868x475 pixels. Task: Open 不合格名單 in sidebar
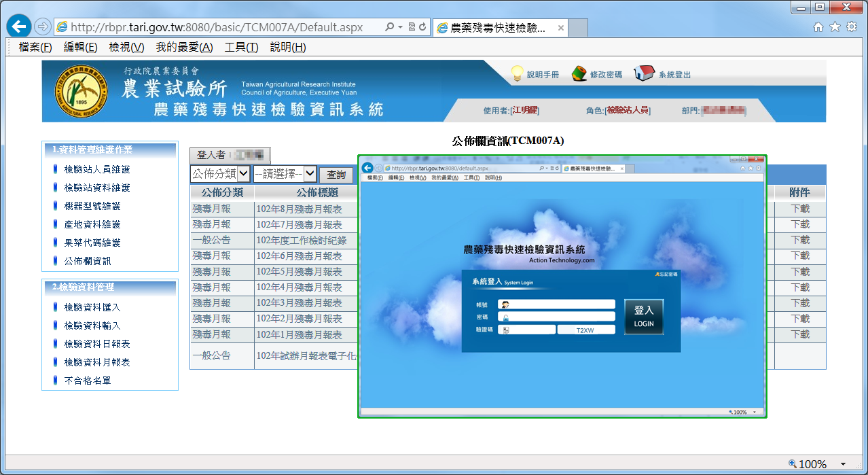coord(88,381)
